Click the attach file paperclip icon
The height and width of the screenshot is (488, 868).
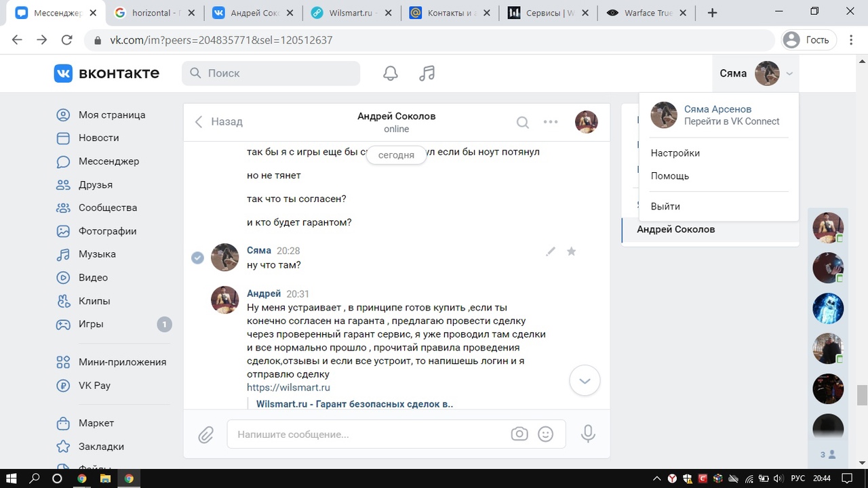click(x=206, y=434)
